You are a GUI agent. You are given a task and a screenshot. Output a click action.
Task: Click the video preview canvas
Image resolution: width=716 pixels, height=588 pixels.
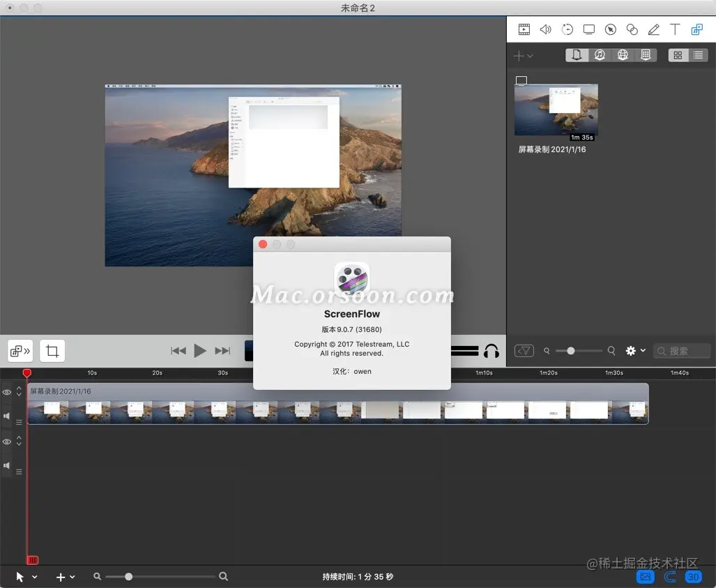253,176
